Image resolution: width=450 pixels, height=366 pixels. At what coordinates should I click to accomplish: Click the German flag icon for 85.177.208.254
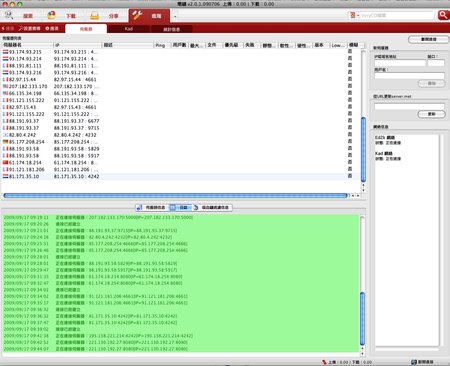(5, 142)
